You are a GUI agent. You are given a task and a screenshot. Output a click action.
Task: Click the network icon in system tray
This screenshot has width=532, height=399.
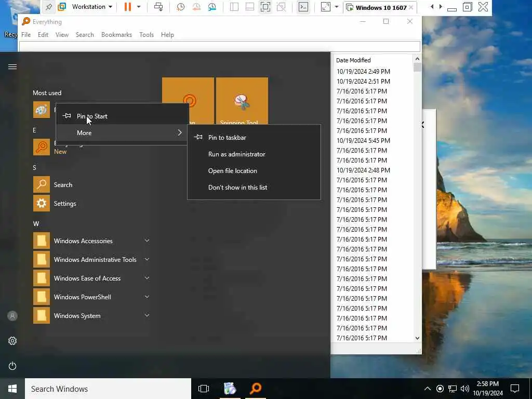click(x=453, y=389)
